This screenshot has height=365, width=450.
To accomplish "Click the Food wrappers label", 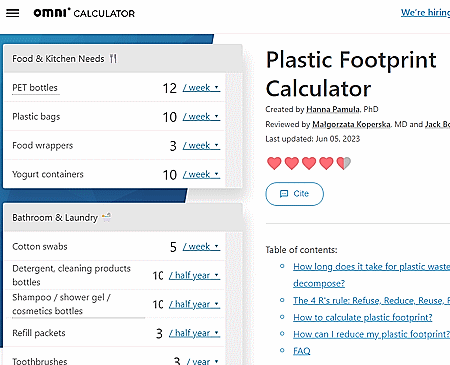I will (x=43, y=146).
